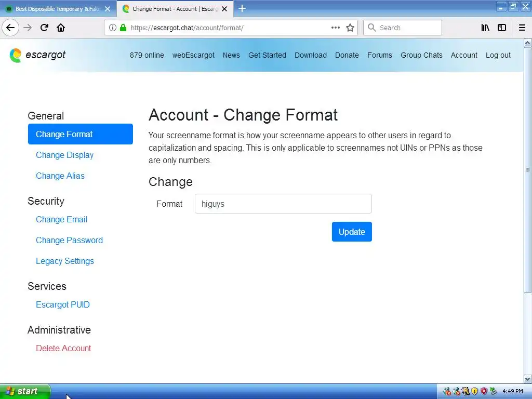Click the page scrollbar down arrow
The height and width of the screenshot is (399, 532).
click(x=528, y=379)
